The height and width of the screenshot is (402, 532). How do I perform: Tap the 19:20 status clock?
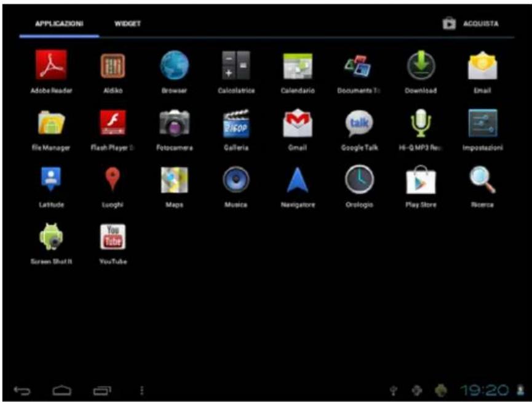coord(484,390)
